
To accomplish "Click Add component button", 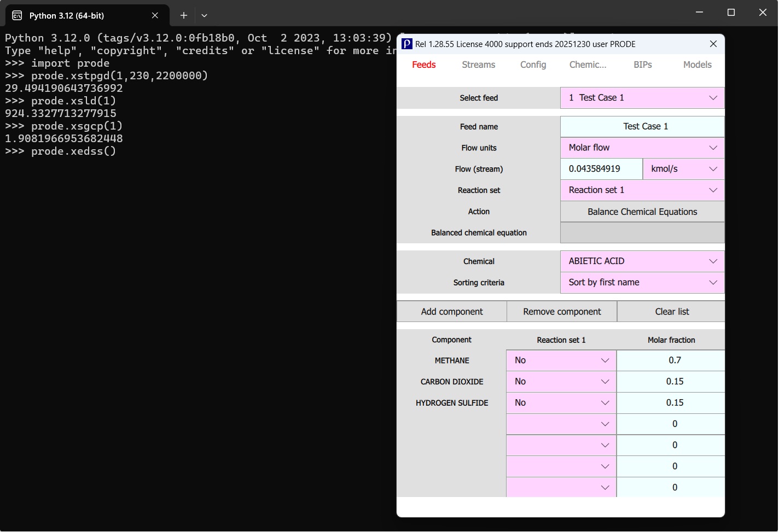I will [452, 312].
